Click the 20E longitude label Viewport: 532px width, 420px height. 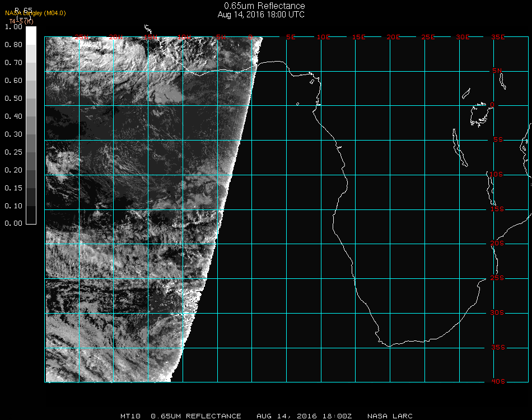(393, 37)
